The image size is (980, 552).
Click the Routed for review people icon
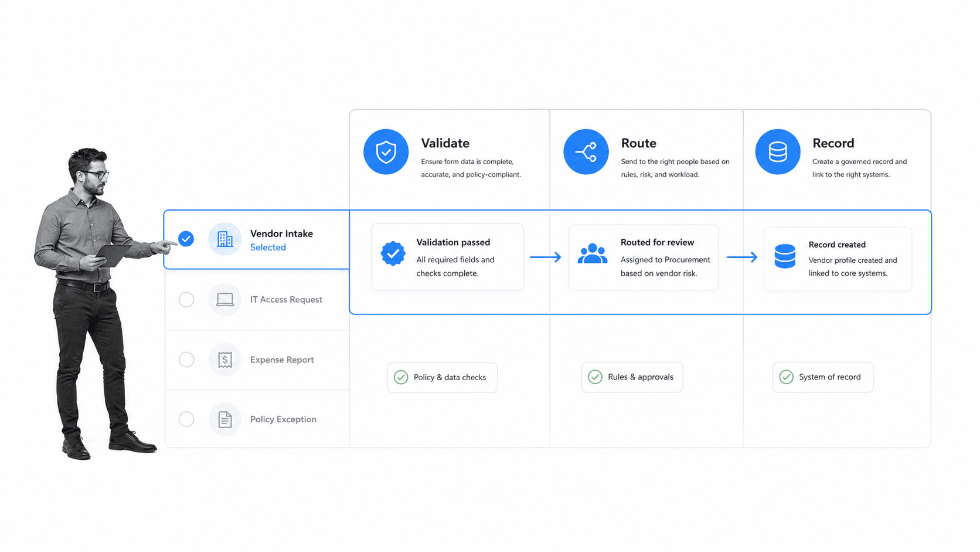pos(593,253)
